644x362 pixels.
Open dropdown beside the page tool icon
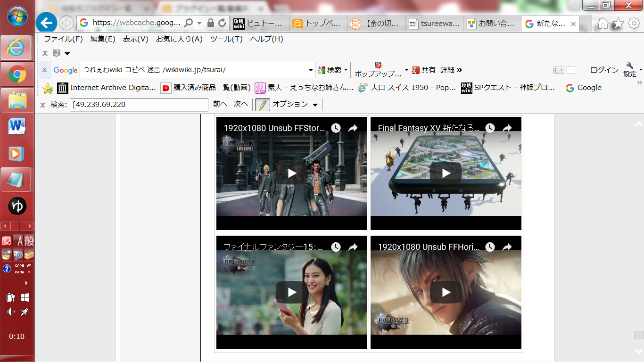[x=67, y=53]
